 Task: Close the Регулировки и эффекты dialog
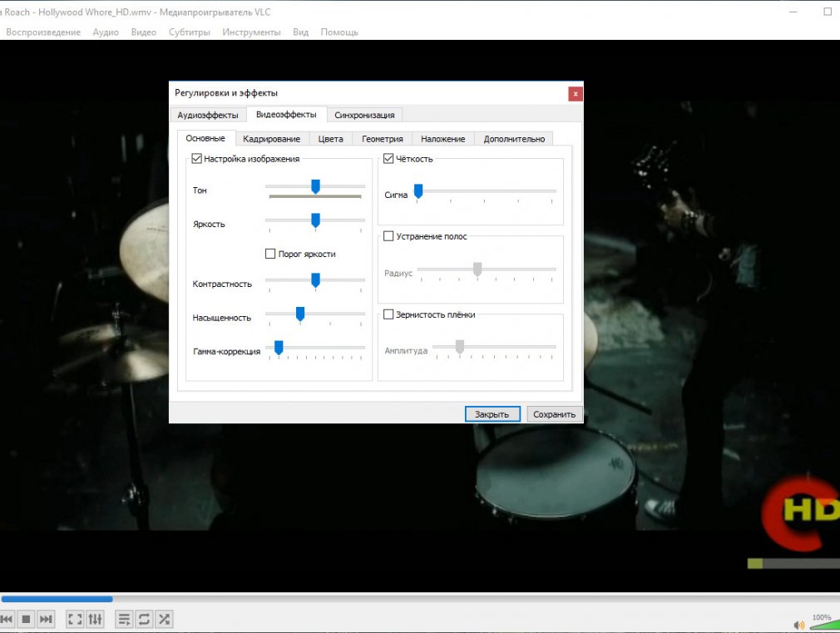pos(576,94)
